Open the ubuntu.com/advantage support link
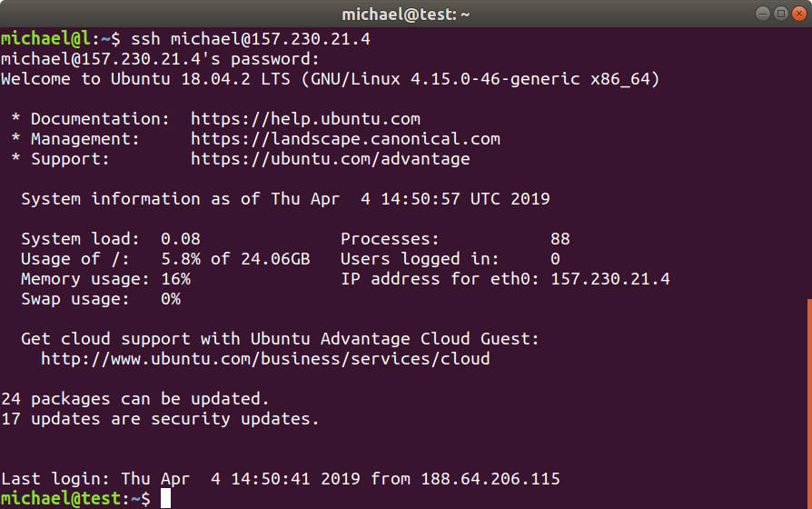The image size is (812, 509). (x=330, y=159)
